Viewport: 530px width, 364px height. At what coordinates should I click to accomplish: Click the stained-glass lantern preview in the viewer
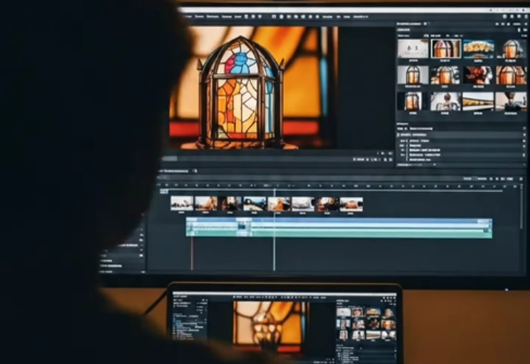coord(254,88)
